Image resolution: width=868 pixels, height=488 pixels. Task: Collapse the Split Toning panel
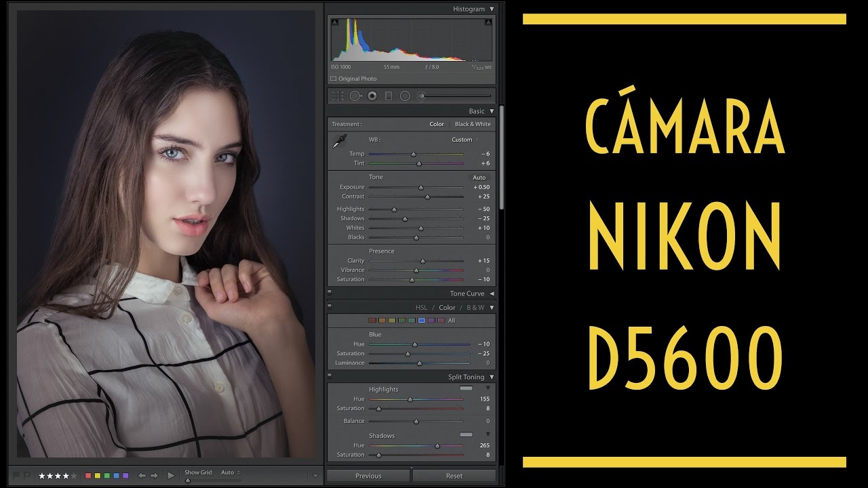pos(492,377)
